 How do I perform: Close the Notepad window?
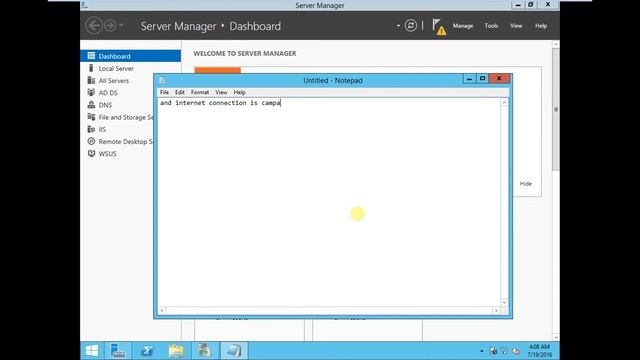499,78
